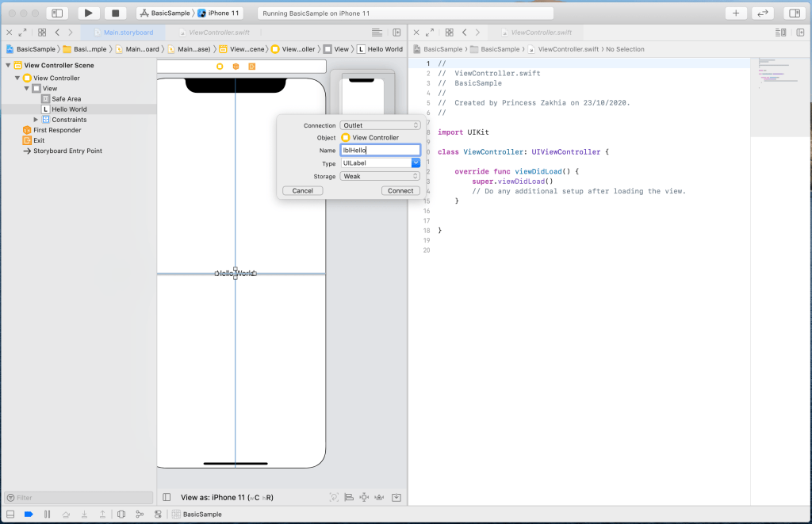812x524 pixels.
Task: Click the Run (play) button in toolbar
Action: 89,13
